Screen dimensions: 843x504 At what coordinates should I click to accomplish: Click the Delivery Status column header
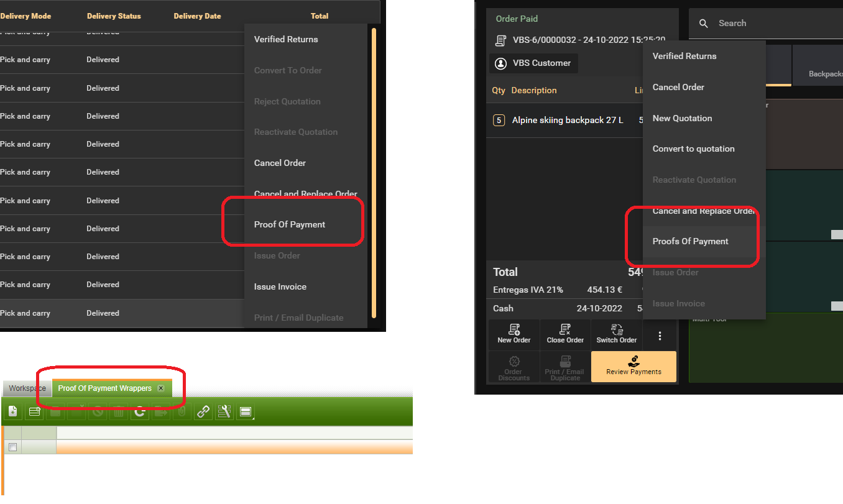[114, 16]
